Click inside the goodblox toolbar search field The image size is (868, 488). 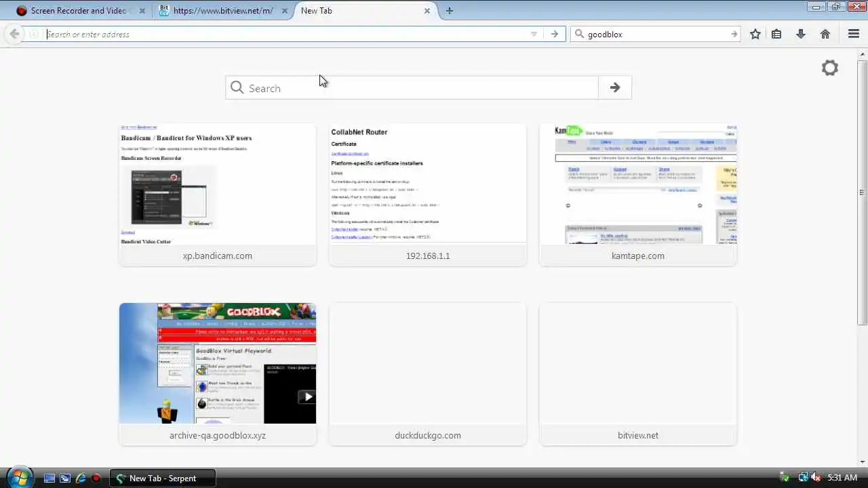click(656, 34)
